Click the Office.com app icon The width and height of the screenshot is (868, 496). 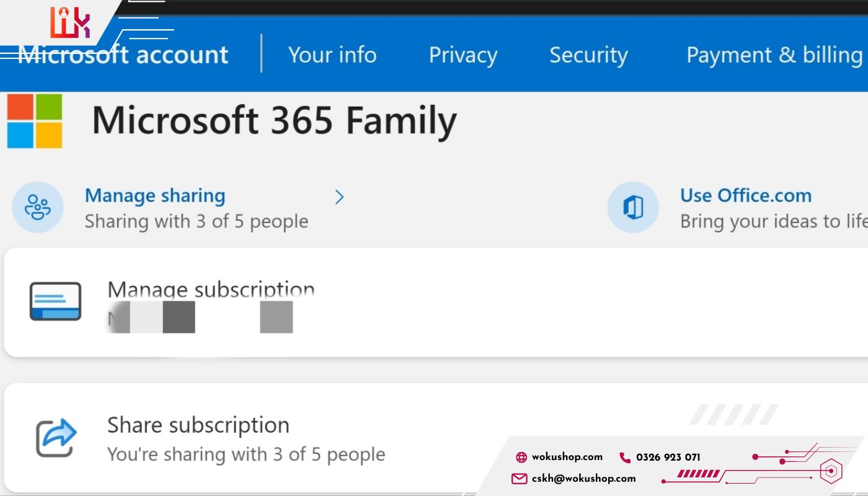coord(633,207)
